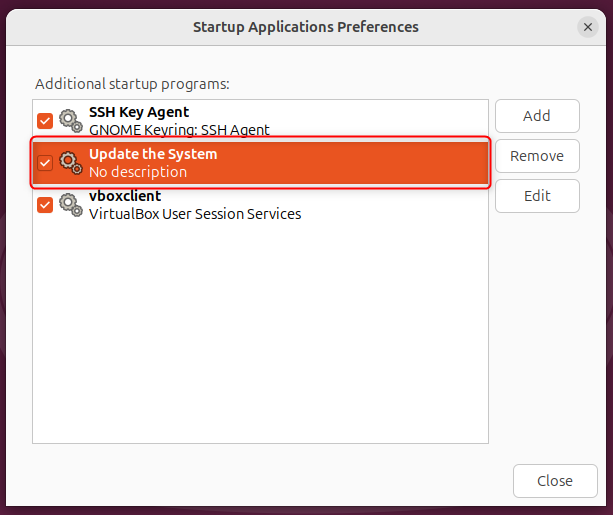Click the No description text
613x515 pixels.
click(137, 172)
